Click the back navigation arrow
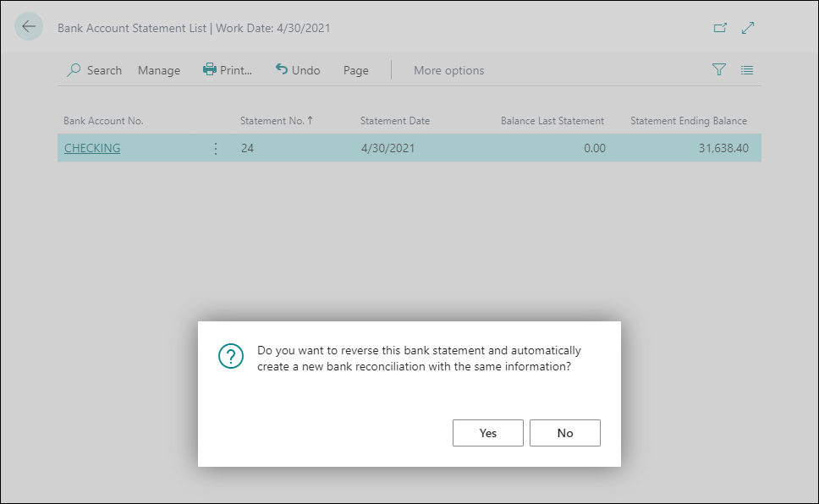Image resolution: width=819 pixels, height=504 pixels. 28,26
